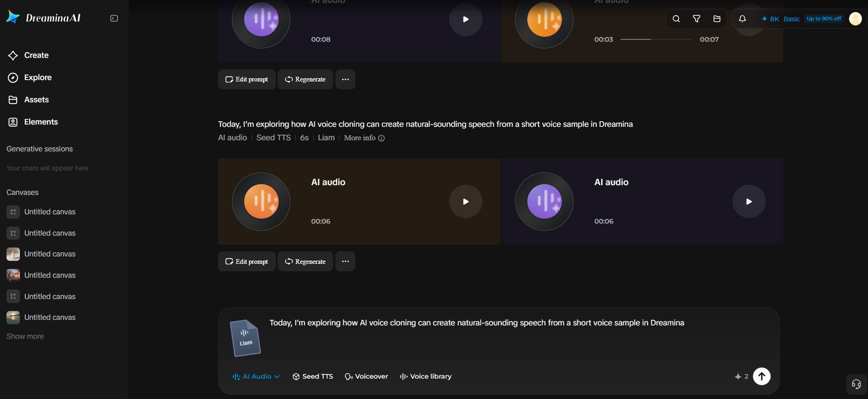This screenshot has height=399, width=868.
Task: Open user profile avatar
Action: (855, 19)
